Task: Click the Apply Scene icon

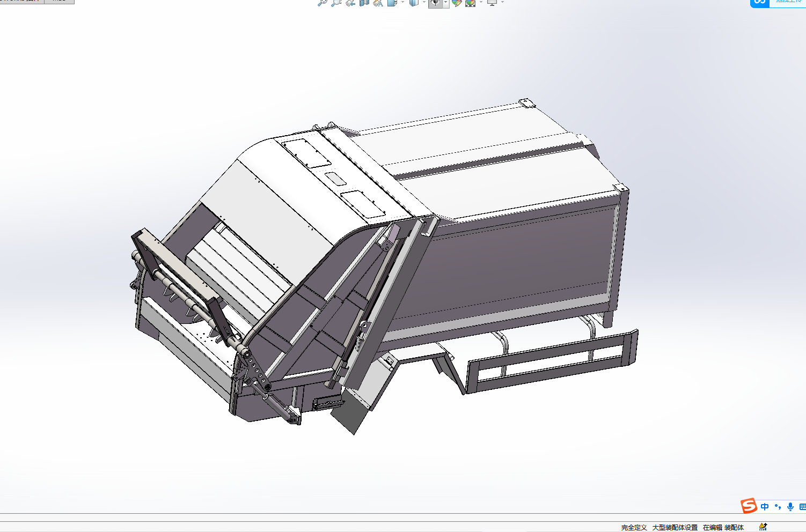Action: 471,3
